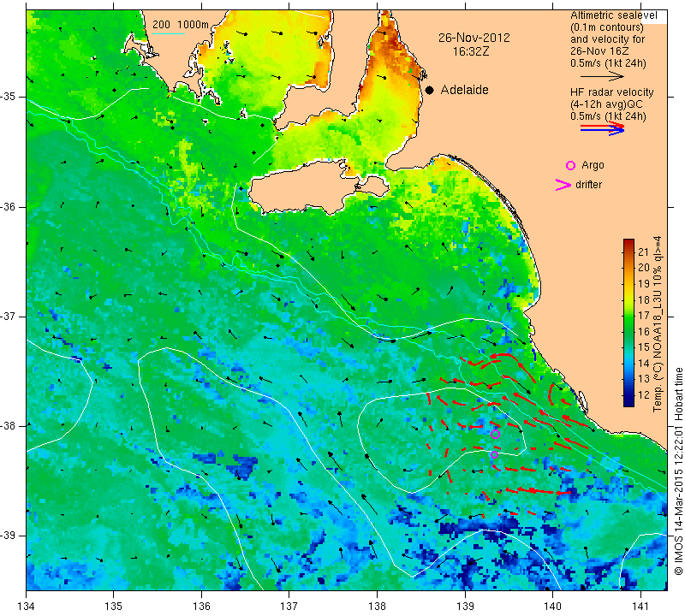
Task: Click the red-blue HF radar legend arrow
Action: [x=603, y=128]
